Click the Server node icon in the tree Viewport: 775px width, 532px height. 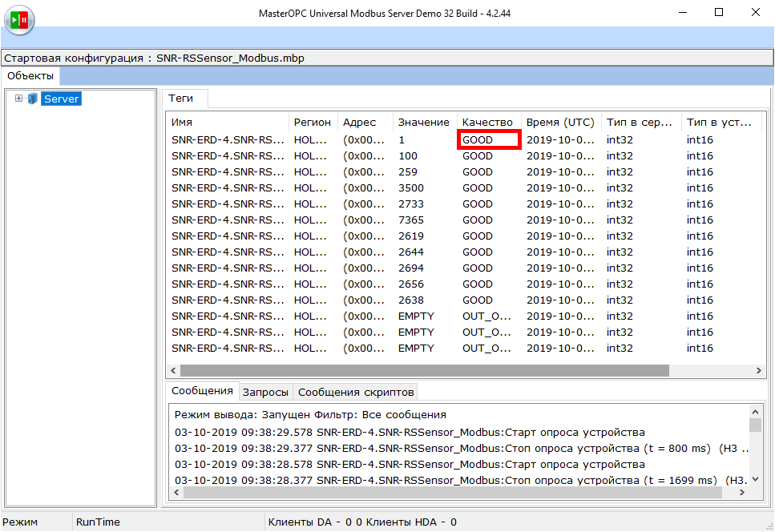(33, 99)
